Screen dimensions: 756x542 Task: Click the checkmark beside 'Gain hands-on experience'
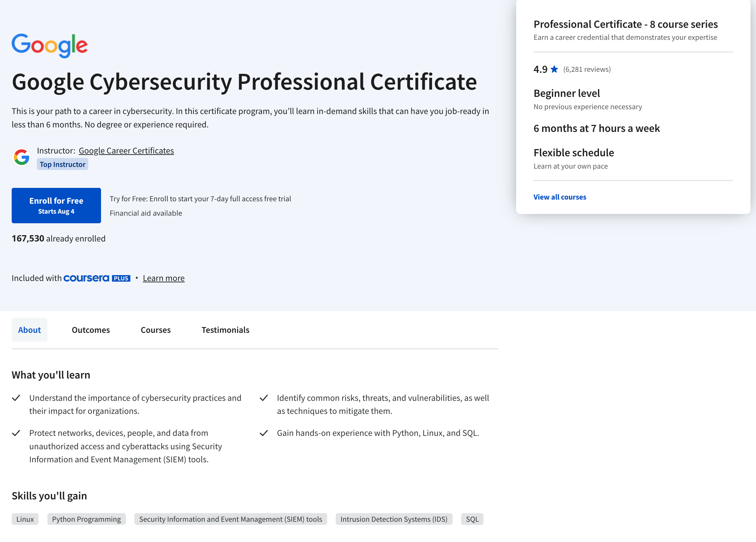(x=265, y=433)
